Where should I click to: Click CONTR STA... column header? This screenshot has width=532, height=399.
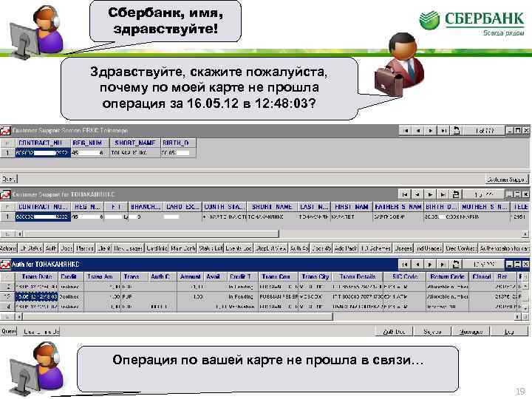[225, 207]
